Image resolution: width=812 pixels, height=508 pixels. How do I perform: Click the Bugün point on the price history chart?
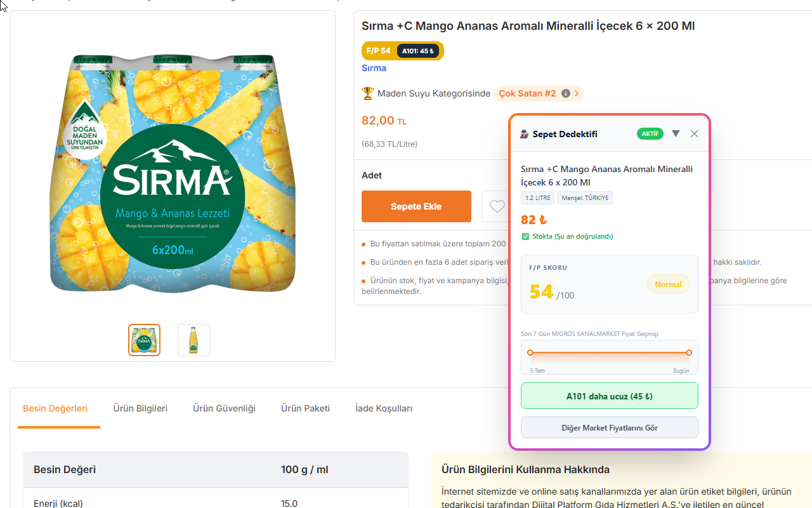point(689,352)
